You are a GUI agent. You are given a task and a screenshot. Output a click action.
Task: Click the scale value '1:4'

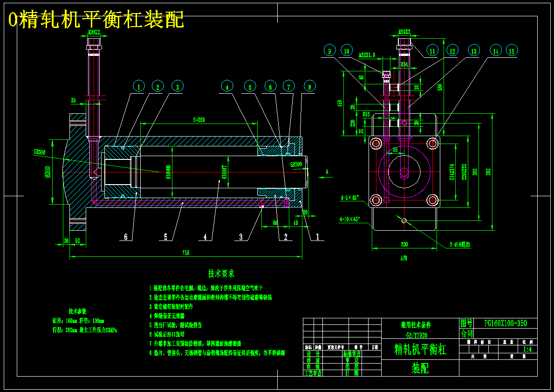527,350
